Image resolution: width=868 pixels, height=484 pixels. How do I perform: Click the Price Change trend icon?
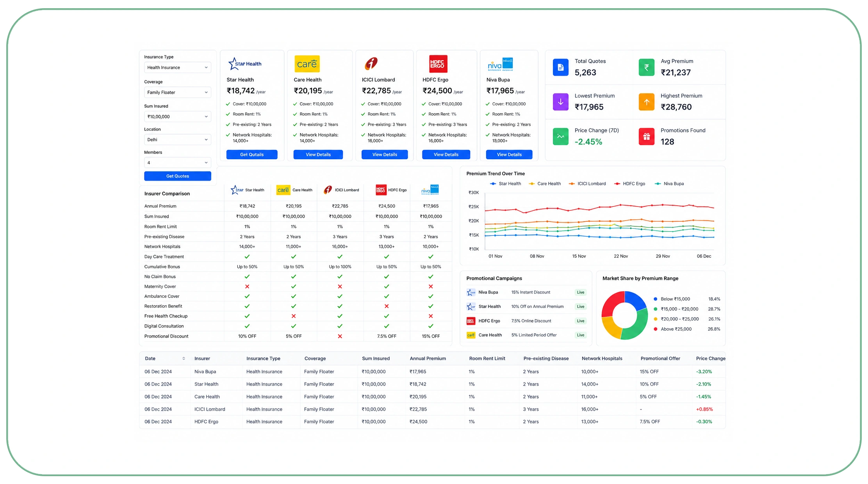click(560, 137)
